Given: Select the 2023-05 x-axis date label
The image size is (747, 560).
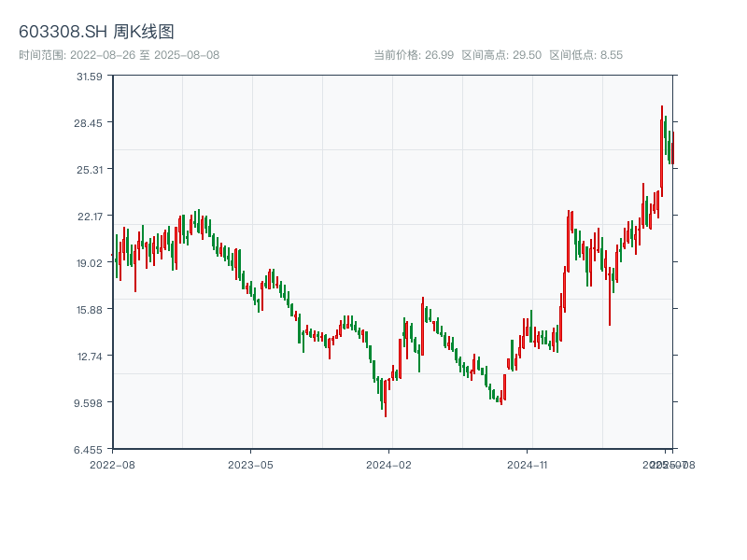Looking at the screenshot, I should [x=251, y=464].
